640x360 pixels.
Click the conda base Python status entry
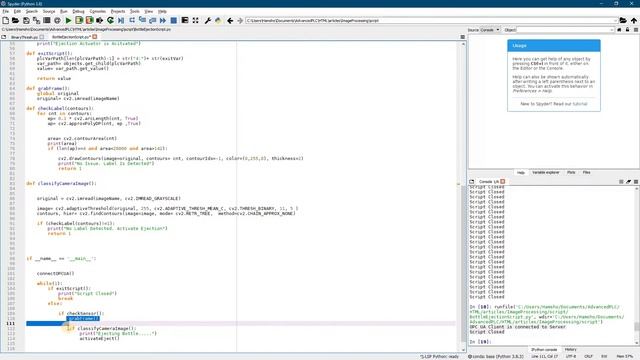point(495,357)
